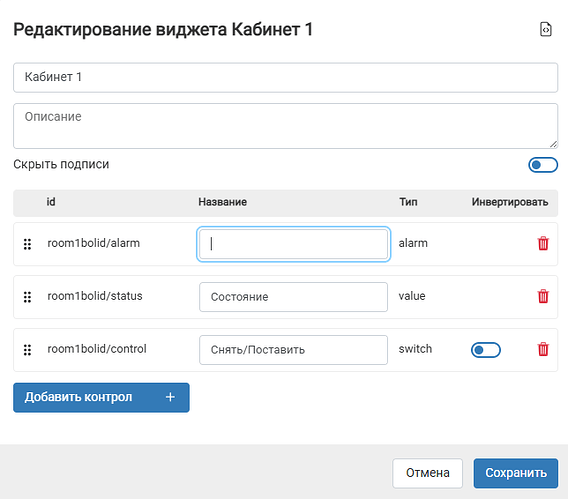
Task: Focus the empty name field for alarm
Action: tap(293, 244)
